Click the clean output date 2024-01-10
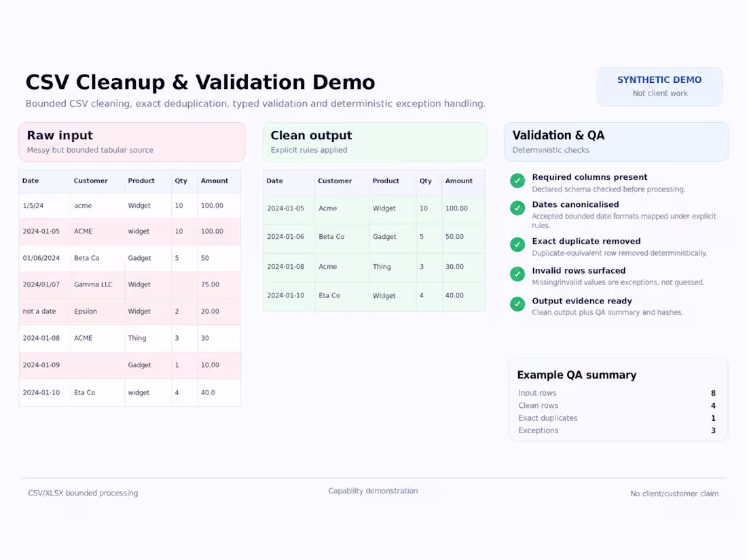This screenshot has width=747, height=560. [x=285, y=296]
